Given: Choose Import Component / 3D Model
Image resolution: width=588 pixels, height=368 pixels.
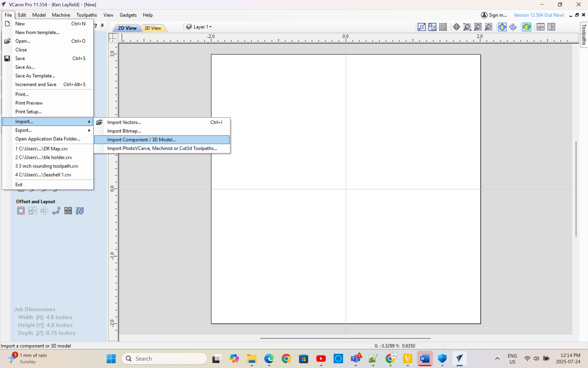Looking at the screenshot, I should point(162,140).
